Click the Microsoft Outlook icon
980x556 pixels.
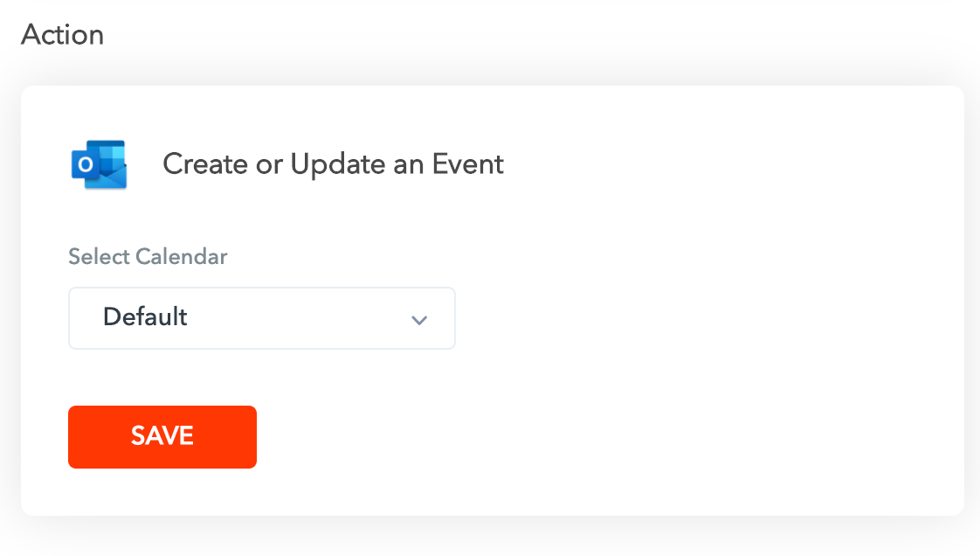[99, 164]
